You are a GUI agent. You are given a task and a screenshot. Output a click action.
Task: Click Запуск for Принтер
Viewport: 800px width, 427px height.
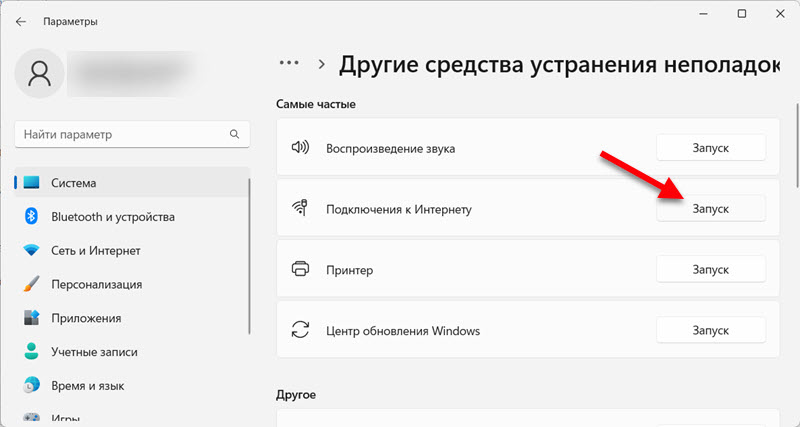[711, 269]
